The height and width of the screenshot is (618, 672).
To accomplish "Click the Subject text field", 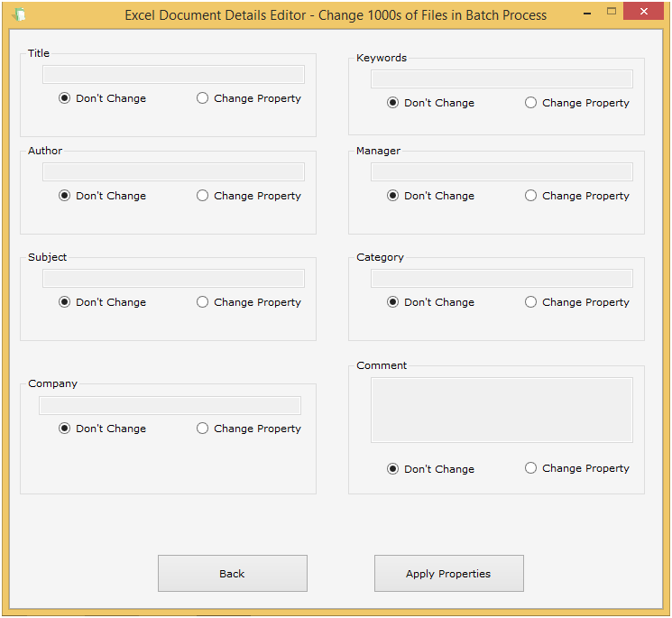I will click(x=173, y=279).
